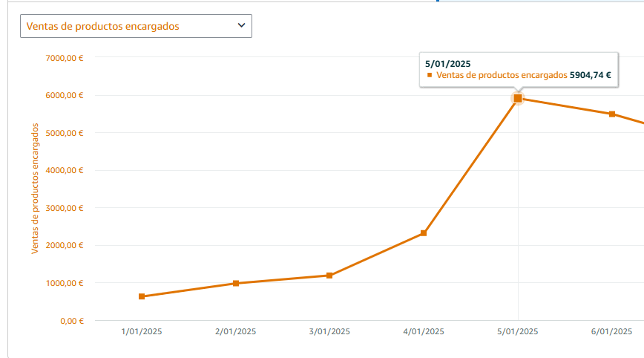Viewport: 644px width, 358px height.
Task: Click the 4/01/2025 label on the x-axis
Action: [x=424, y=332]
